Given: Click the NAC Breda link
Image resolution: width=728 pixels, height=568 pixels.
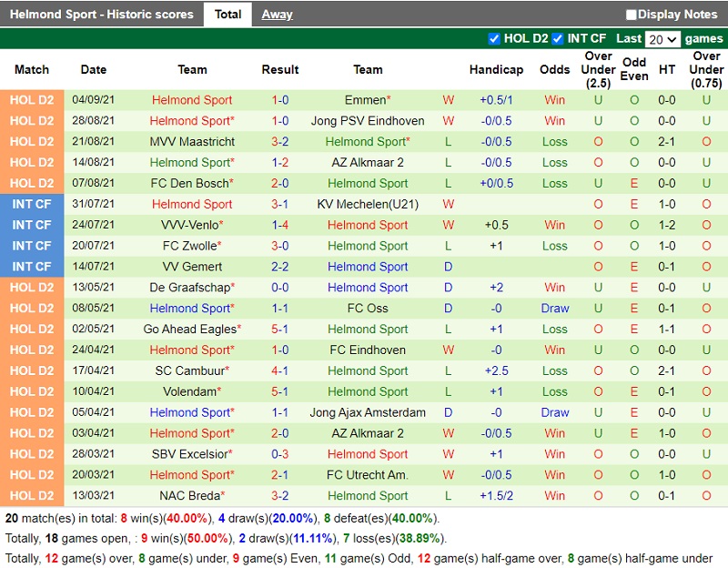Looking at the screenshot, I should [x=192, y=495].
